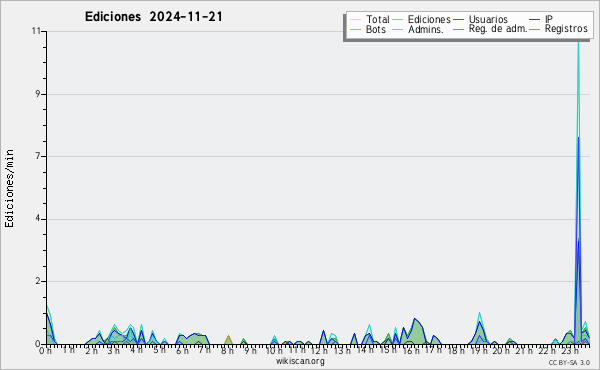Click the 'CC BY-SA 3.0' license text
Image resolution: width=600 pixels, height=370 pixels.
(569, 362)
